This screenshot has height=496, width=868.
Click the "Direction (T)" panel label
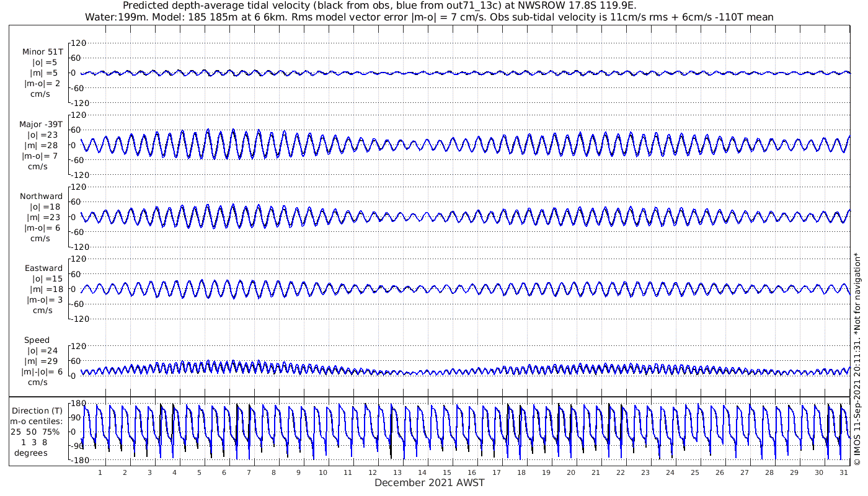(x=37, y=410)
